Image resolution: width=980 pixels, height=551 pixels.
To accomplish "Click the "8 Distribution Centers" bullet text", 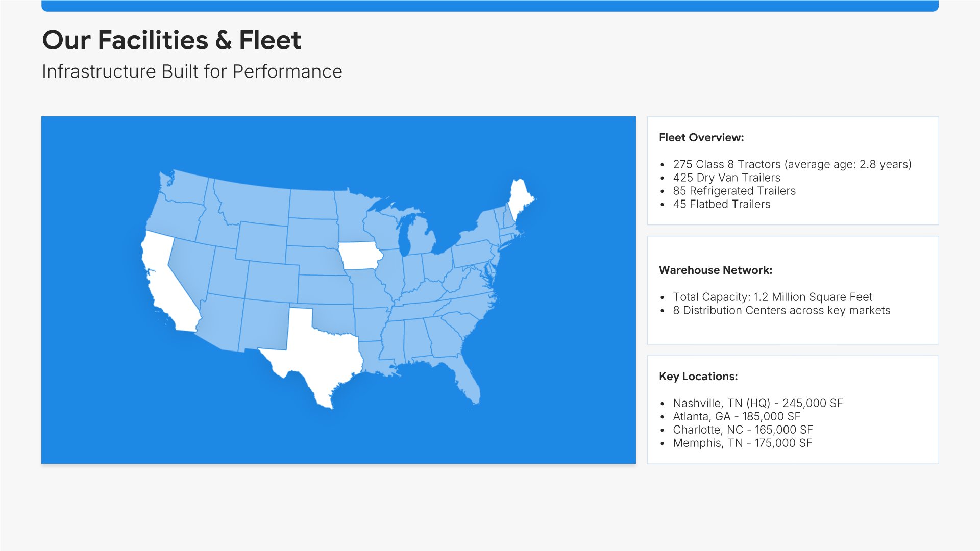I will coord(781,310).
